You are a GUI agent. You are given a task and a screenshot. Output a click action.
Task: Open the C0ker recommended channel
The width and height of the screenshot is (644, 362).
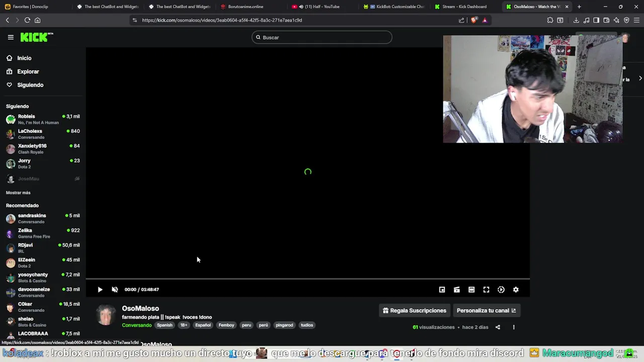(x=43, y=307)
